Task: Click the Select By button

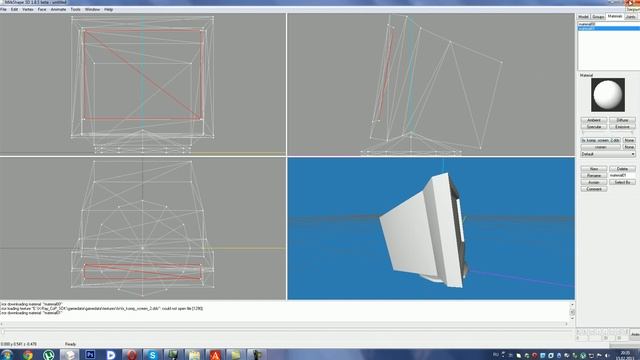Action: tap(622, 182)
